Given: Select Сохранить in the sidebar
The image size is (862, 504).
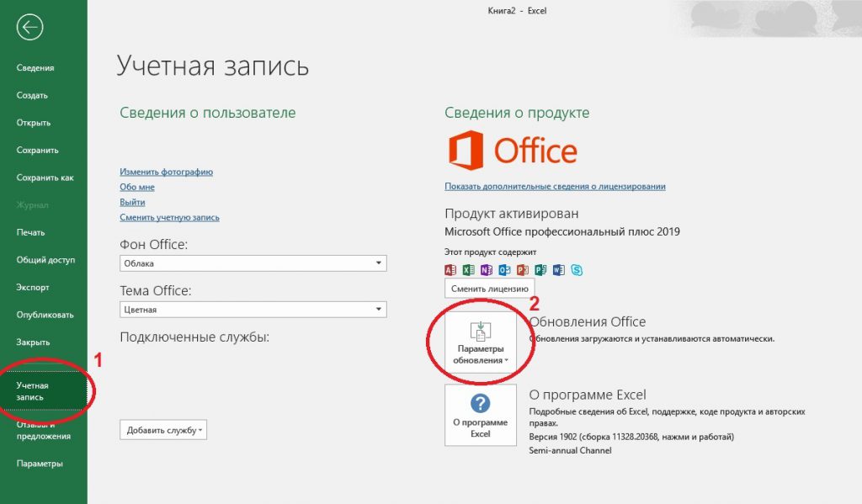Looking at the screenshot, I should pos(37,150).
